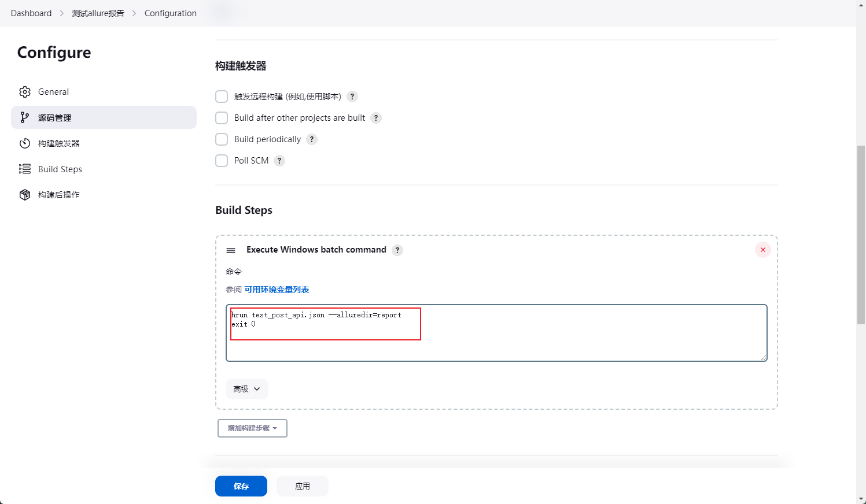This screenshot has height=504, width=866.
Task: Click the Build Steps list icon
Action: pyautogui.click(x=25, y=169)
